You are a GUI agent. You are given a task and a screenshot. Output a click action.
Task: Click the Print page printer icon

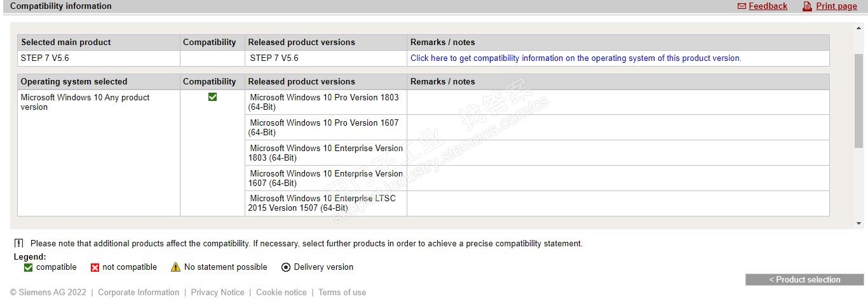coord(807,6)
